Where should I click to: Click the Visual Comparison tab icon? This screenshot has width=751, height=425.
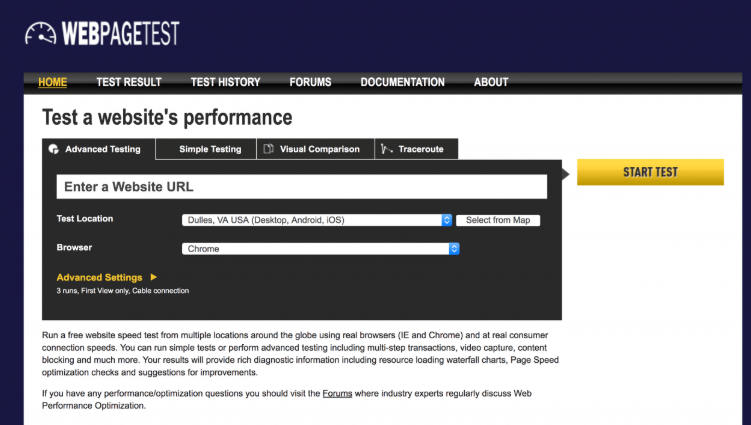[x=269, y=149]
